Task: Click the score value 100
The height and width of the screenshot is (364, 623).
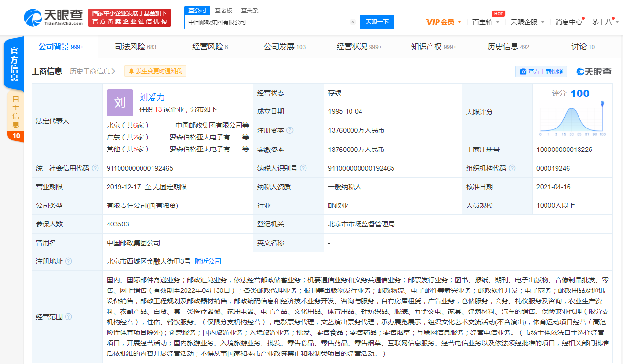Action: pyautogui.click(x=580, y=93)
